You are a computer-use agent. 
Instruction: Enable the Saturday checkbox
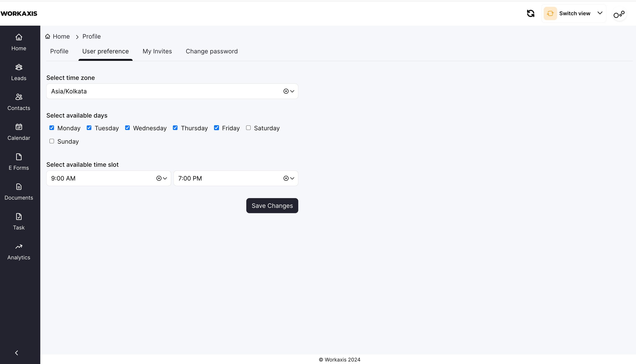click(248, 128)
